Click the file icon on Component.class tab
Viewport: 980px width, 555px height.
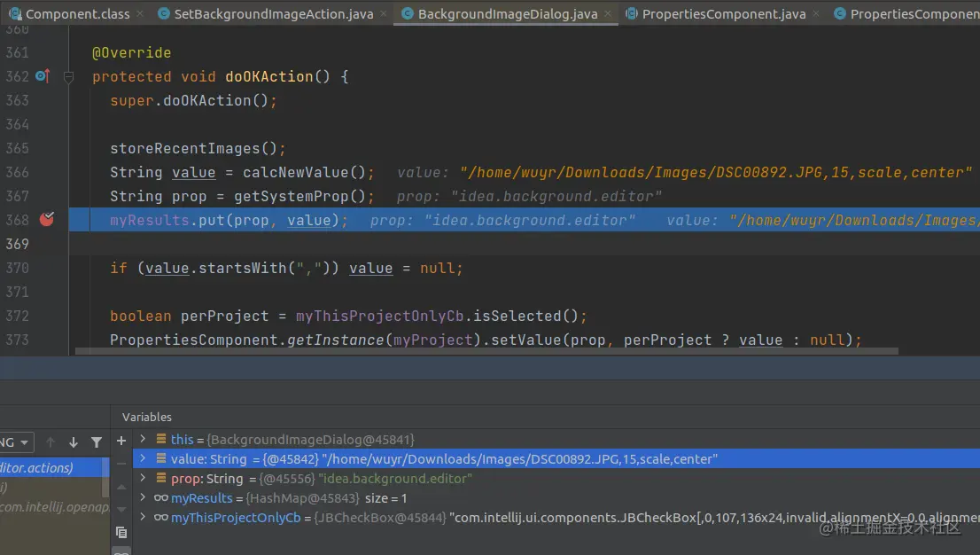coord(15,13)
